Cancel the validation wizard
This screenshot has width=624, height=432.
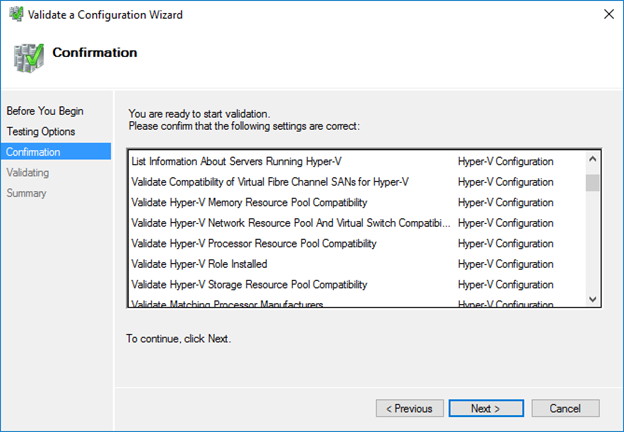click(x=565, y=409)
